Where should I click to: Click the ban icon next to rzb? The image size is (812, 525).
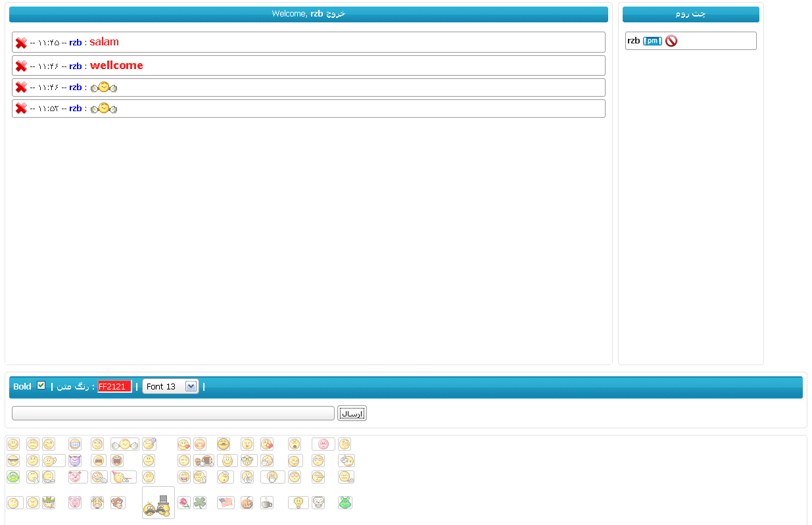[671, 41]
